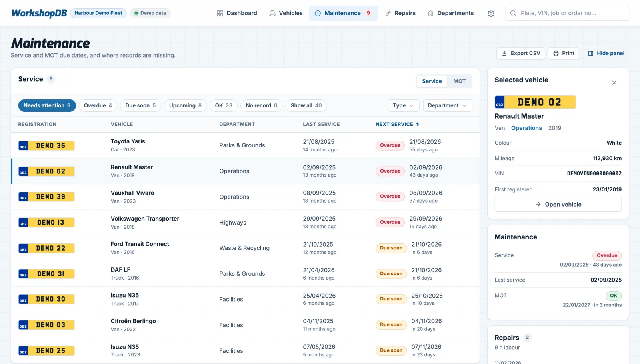Enable the Due soon filter chip
The height and width of the screenshot is (364, 640).
[x=140, y=105]
